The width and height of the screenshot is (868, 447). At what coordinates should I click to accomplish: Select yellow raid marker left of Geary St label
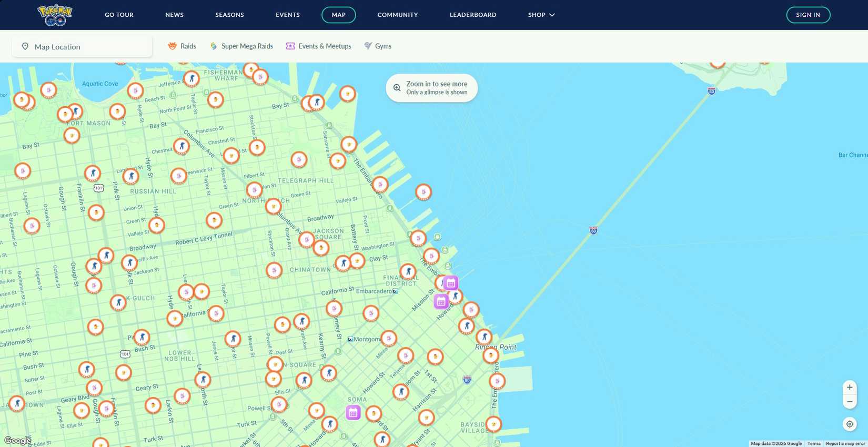[x=124, y=373]
